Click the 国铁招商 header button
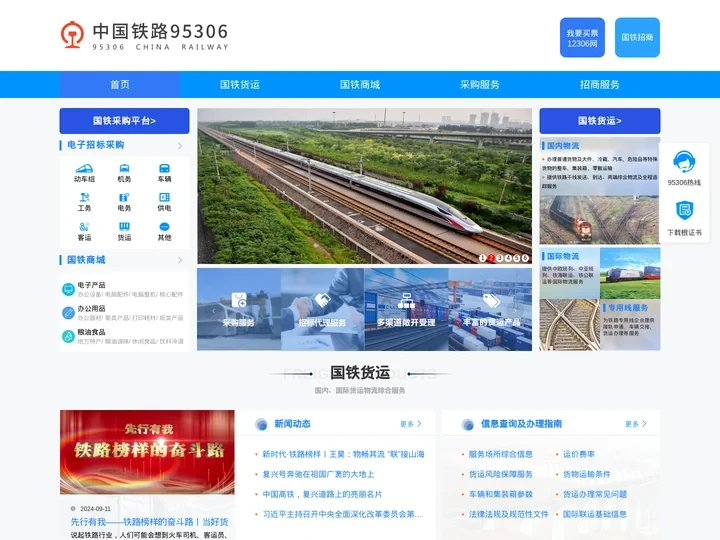The width and height of the screenshot is (720, 540). 637,38
